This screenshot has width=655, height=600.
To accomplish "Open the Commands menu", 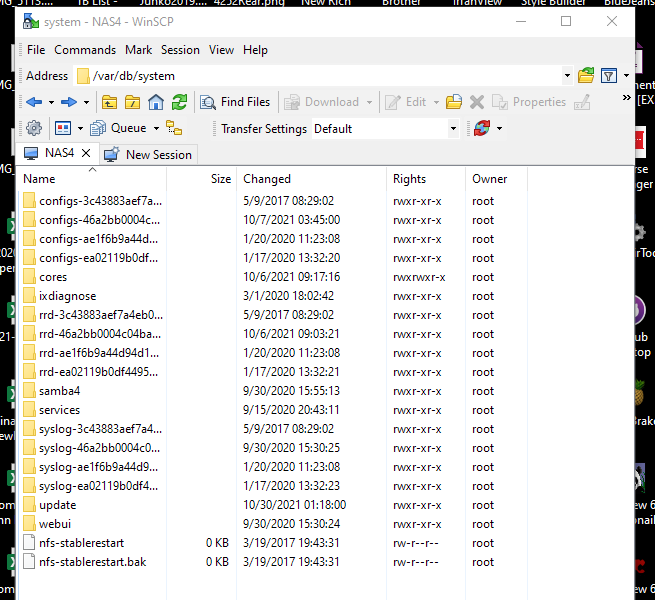I will click(85, 50).
